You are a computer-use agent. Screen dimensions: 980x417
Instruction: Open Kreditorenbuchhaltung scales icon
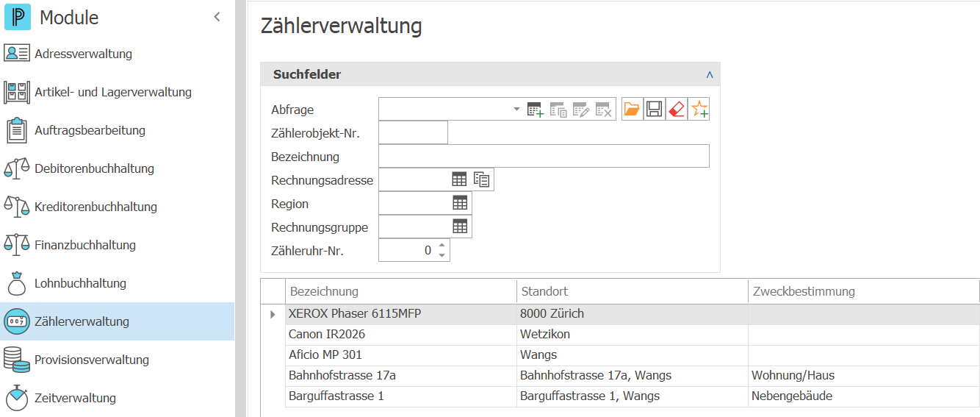(x=17, y=207)
